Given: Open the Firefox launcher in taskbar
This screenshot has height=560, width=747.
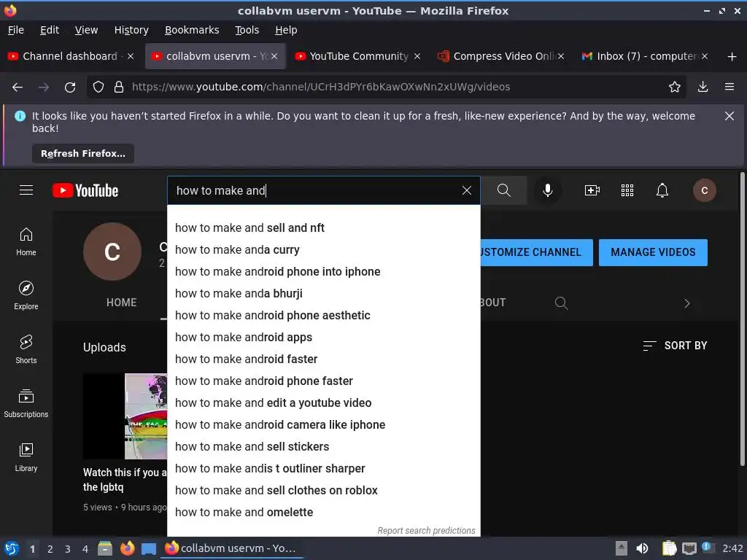Looking at the screenshot, I should (127, 548).
